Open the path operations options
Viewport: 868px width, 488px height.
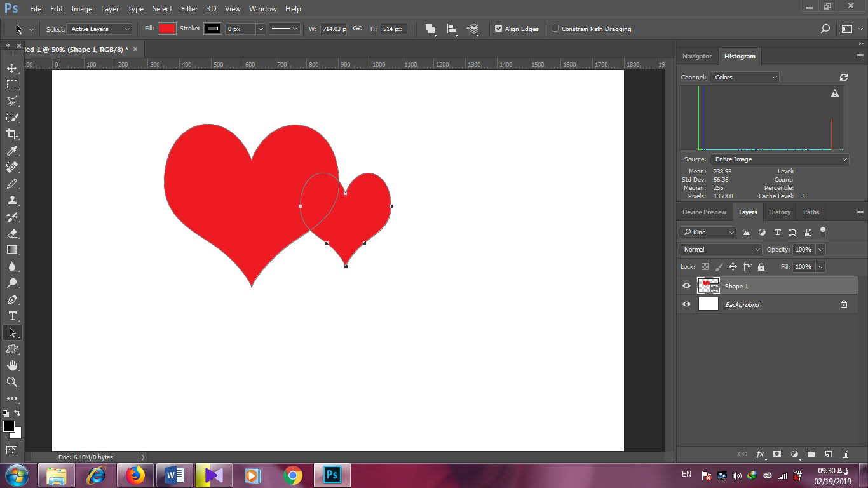pyautogui.click(x=430, y=29)
